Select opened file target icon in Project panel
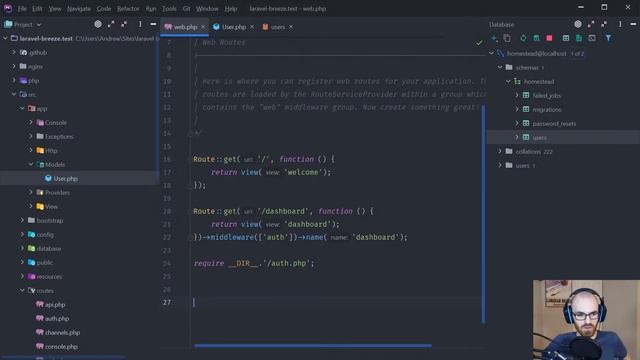The image size is (640, 360). [98, 24]
